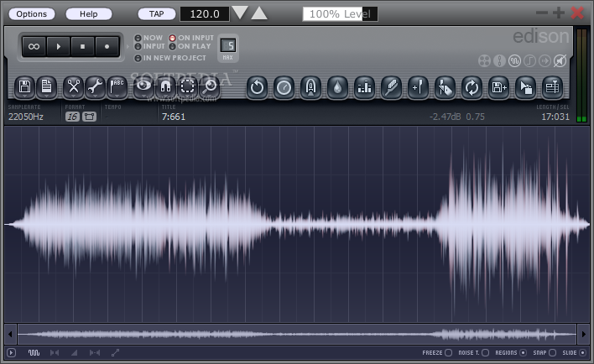
Task: Click the step-shape circle icon
Action: pos(529,61)
